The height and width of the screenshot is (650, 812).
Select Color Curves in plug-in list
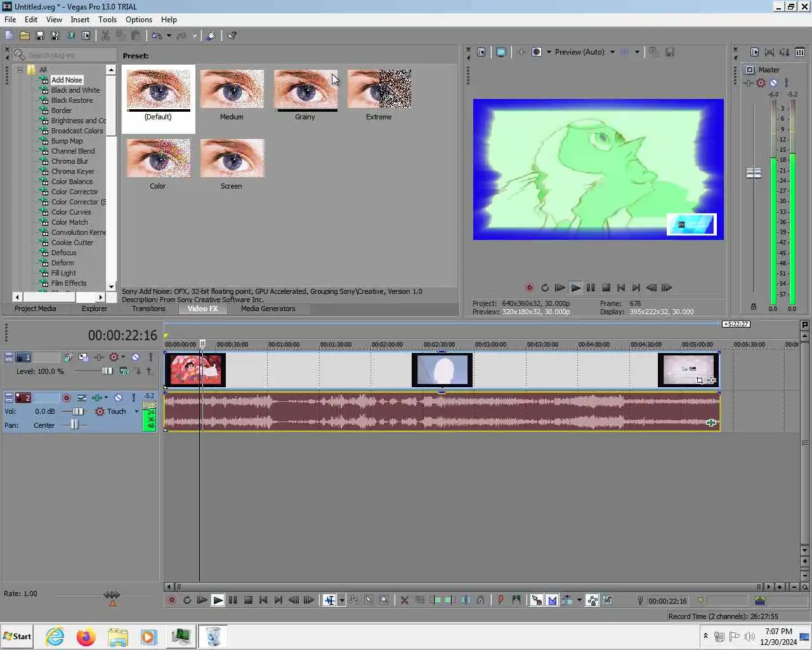(71, 212)
